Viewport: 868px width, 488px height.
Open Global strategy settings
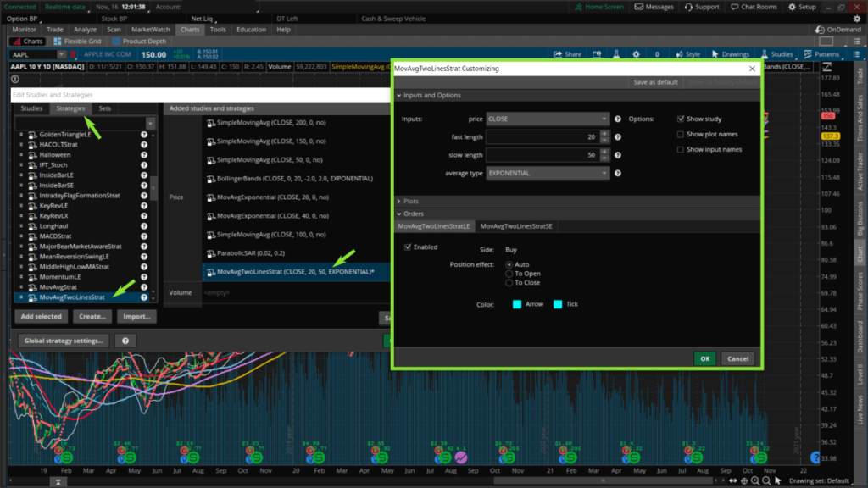click(x=64, y=341)
